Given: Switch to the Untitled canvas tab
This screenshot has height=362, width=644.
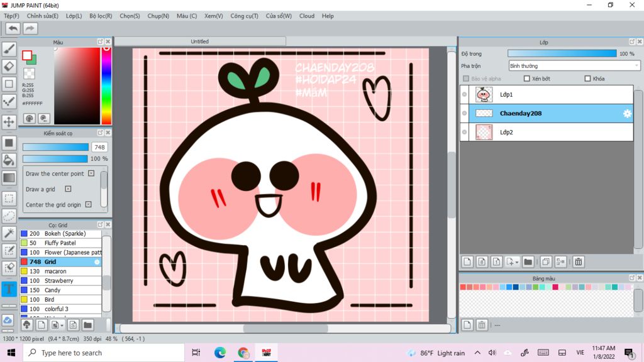Looking at the screenshot, I should (x=200, y=41).
